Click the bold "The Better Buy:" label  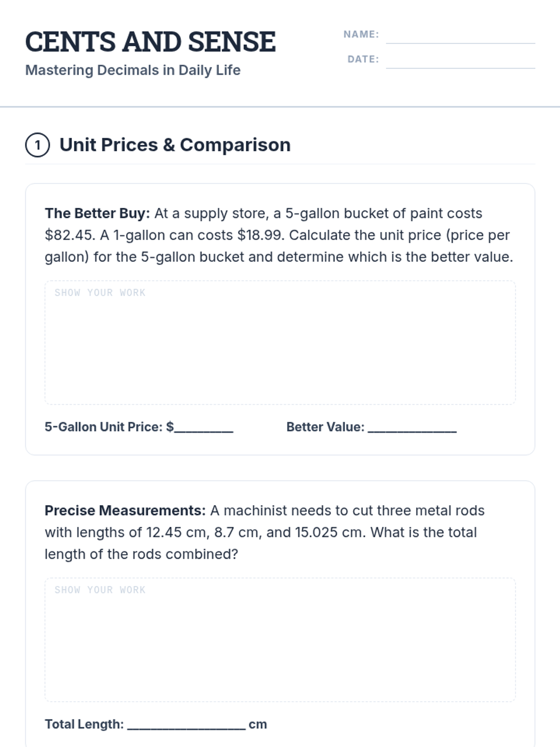click(97, 213)
